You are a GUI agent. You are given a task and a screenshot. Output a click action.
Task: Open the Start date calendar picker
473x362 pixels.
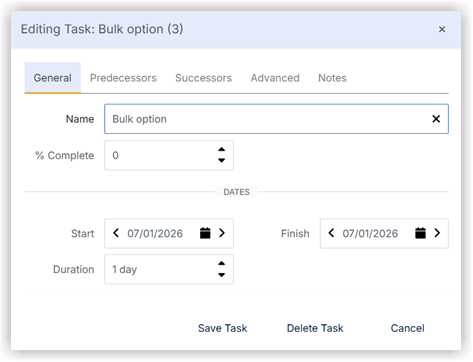[205, 233]
